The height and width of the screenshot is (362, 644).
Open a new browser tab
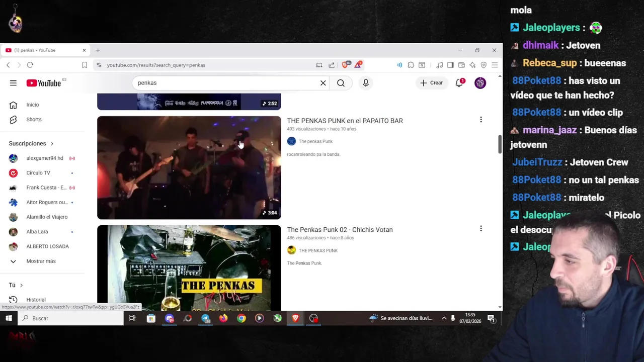(98, 50)
